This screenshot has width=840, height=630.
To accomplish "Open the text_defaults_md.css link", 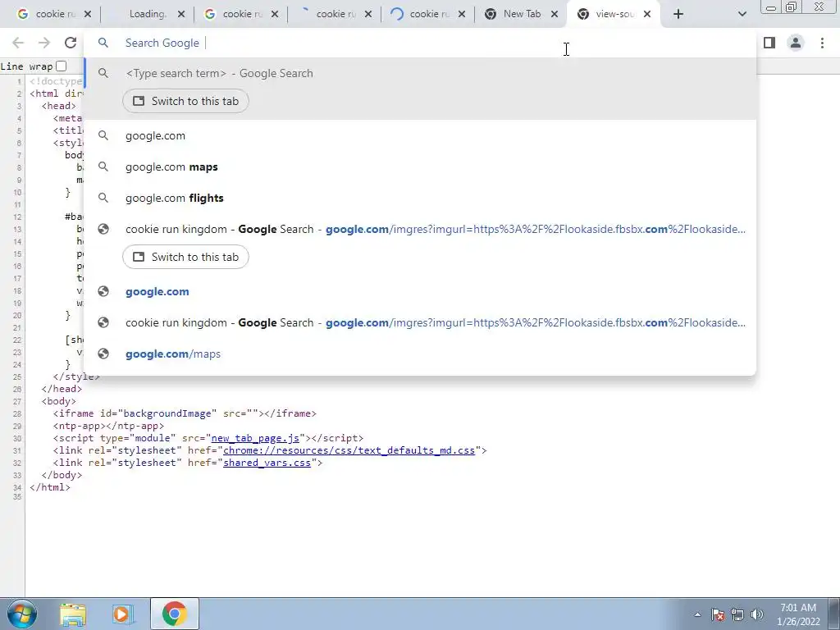I will coord(349,450).
